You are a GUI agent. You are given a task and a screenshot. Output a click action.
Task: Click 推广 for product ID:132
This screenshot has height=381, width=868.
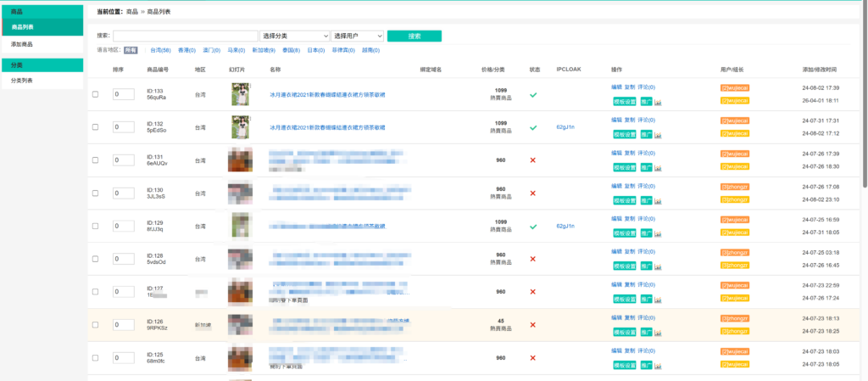click(646, 135)
